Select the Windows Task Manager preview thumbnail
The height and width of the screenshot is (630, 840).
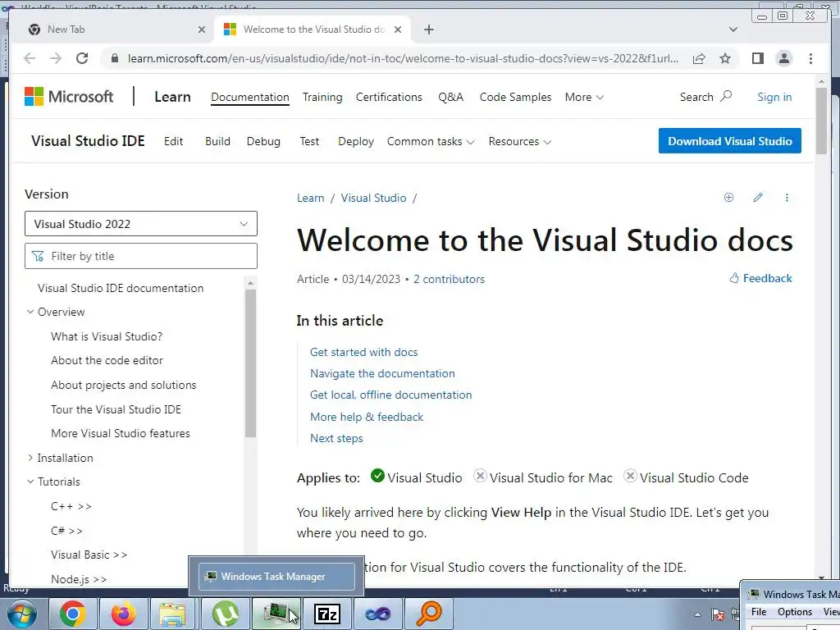276,577
